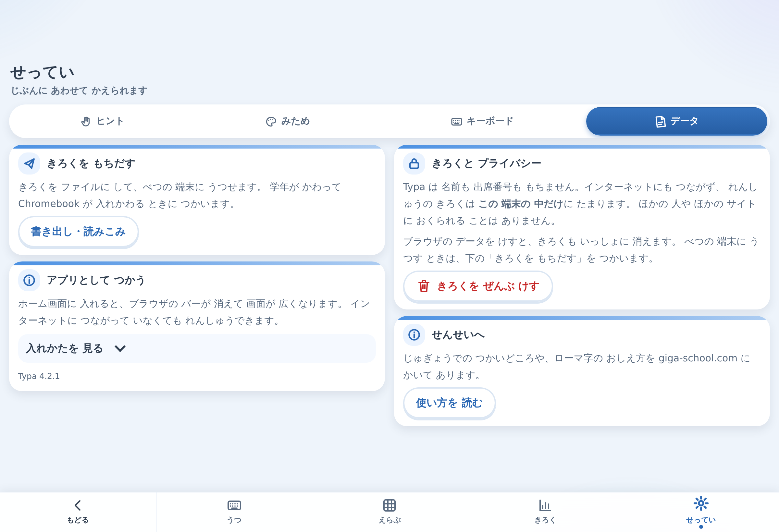Viewport: 779px width, 532px height.
Task: Click the info icon beside せんせいへ
Action: coord(414,335)
